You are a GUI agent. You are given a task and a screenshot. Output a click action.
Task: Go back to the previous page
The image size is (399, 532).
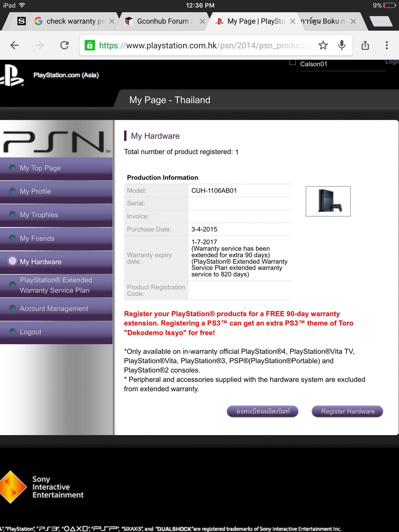click(15, 45)
